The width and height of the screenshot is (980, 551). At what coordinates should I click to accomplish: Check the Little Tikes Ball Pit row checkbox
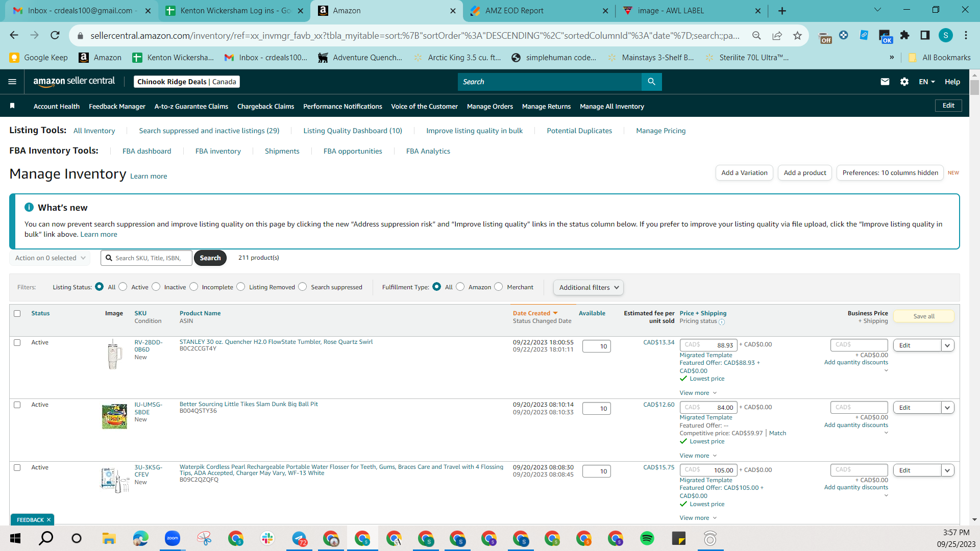coord(17,405)
